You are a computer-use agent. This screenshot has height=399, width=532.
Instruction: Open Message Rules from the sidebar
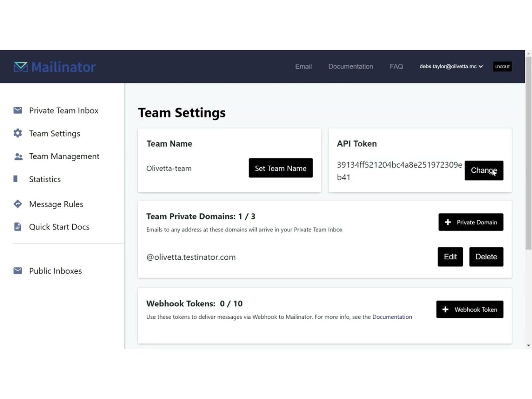56,204
